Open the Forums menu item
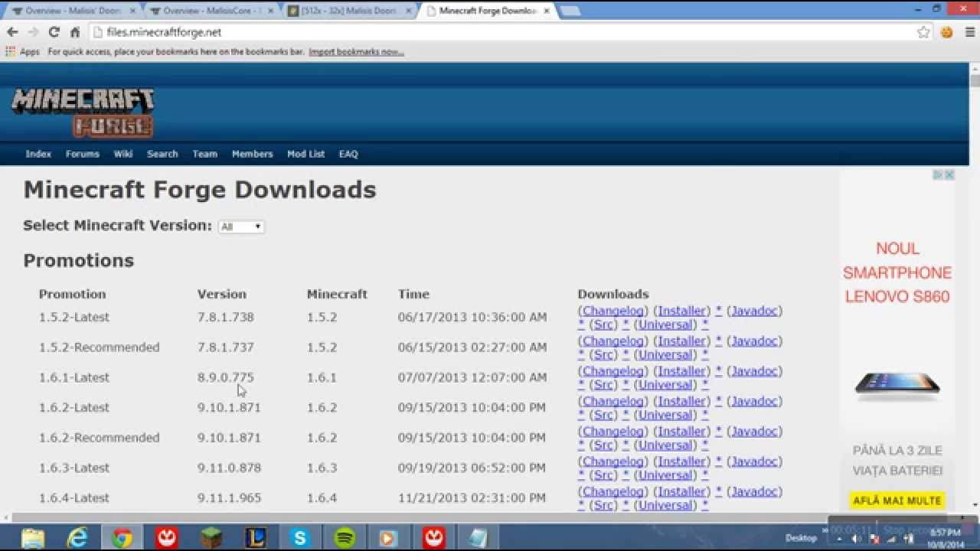 click(x=83, y=154)
